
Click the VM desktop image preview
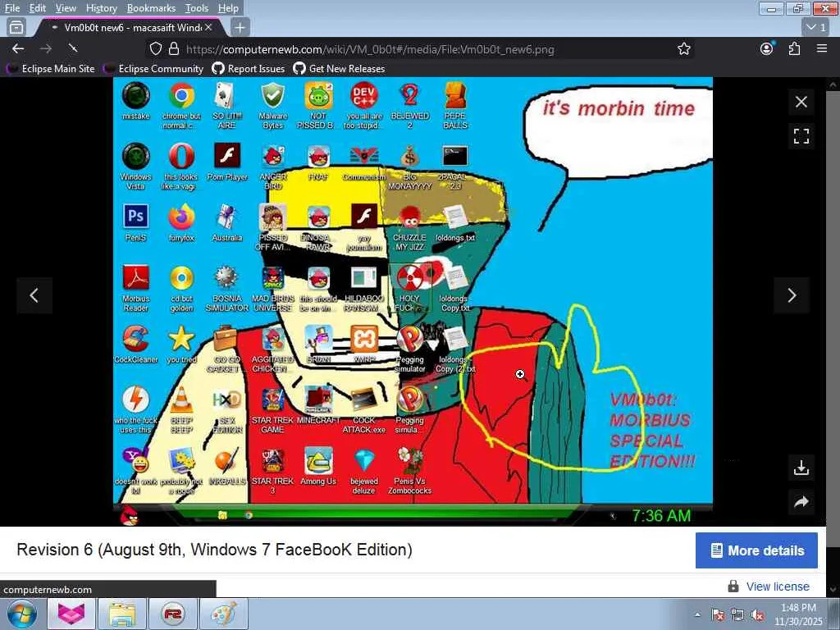(x=413, y=302)
